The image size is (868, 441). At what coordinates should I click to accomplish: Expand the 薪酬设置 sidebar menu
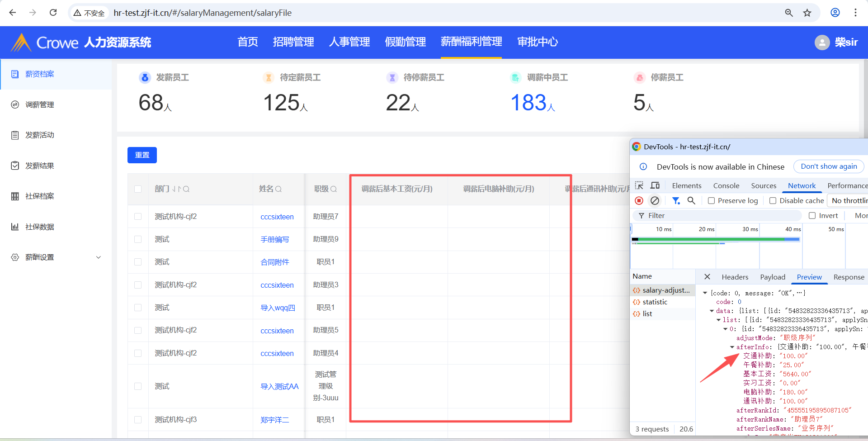(99, 257)
